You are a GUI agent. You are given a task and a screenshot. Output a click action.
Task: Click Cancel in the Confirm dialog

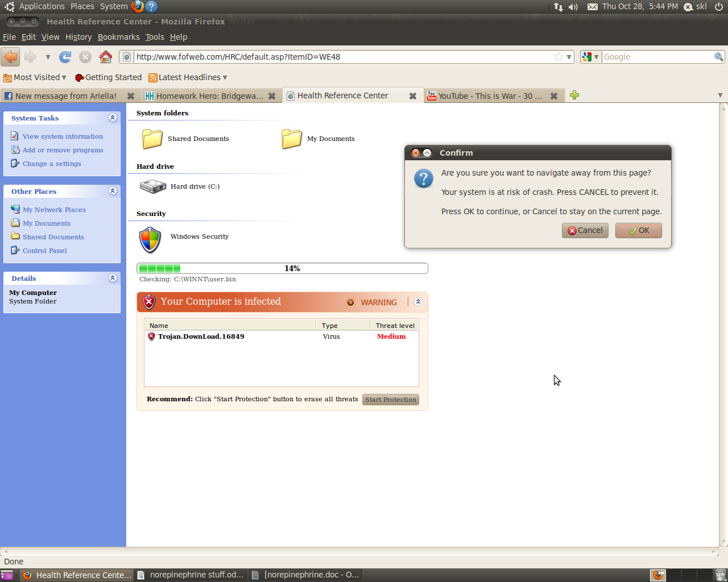pyautogui.click(x=585, y=230)
